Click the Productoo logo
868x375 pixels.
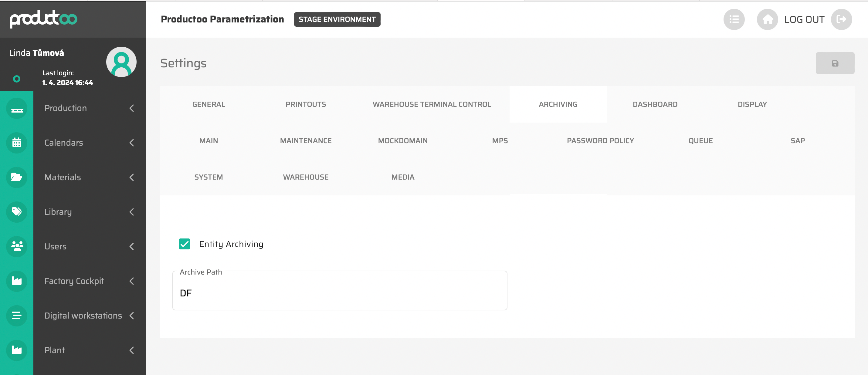(x=43, y=19)
